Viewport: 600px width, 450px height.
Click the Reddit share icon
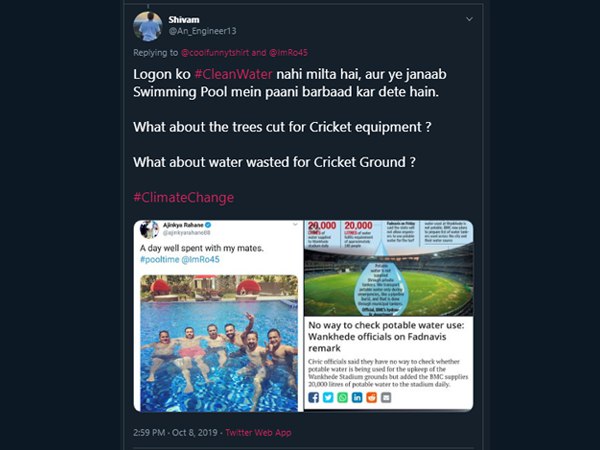[372, 397]
